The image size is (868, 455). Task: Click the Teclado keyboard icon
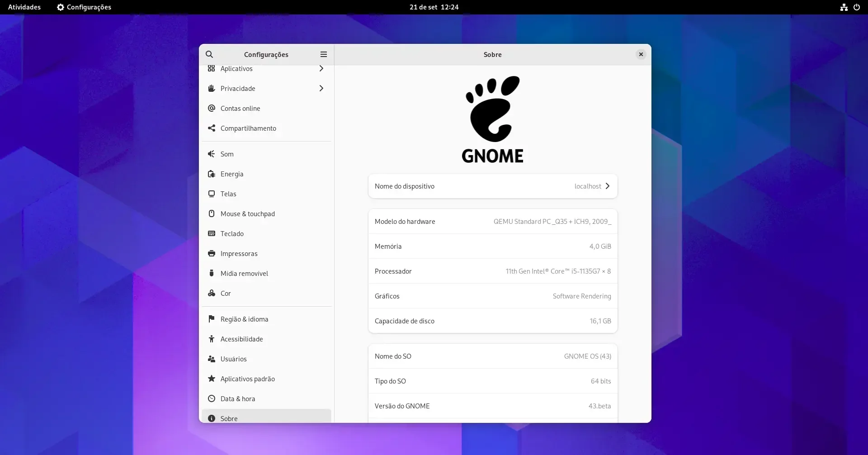211,233
